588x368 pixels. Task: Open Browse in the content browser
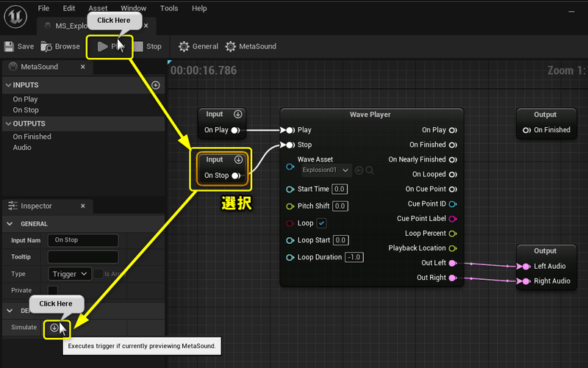point(60,46)
